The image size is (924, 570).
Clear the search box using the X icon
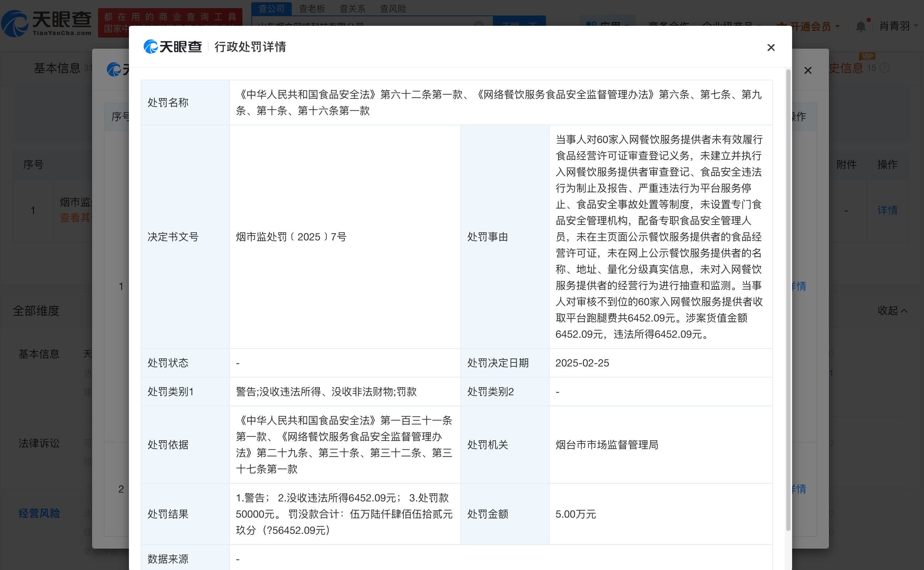pos(478,25)
